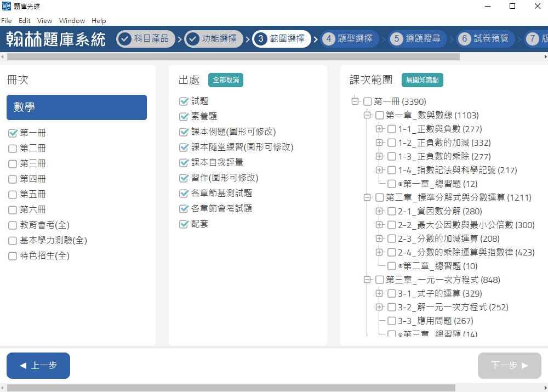Screen dimensions: 548x392
Task: Expand the 3-1_式子的運算 node
Action: coord(379,293)
